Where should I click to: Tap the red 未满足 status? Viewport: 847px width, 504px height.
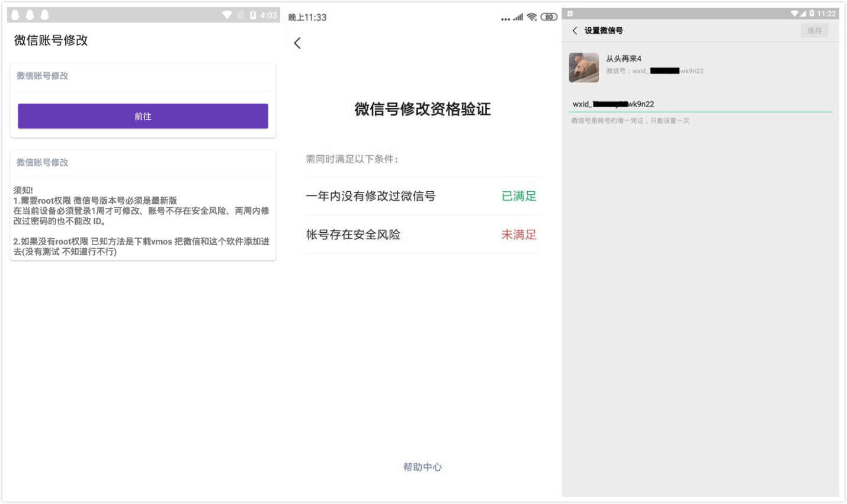click(519, 235)
